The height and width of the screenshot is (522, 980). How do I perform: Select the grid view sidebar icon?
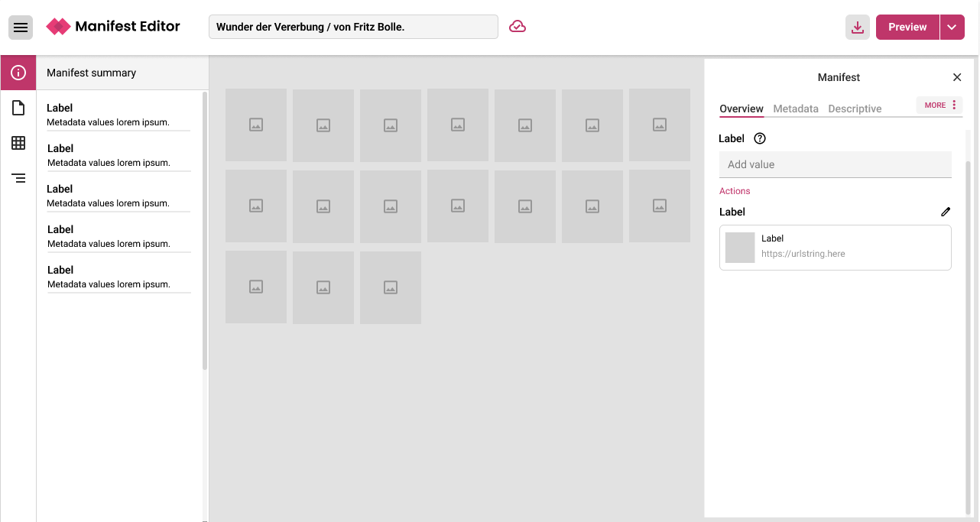[x=18, y=143]
